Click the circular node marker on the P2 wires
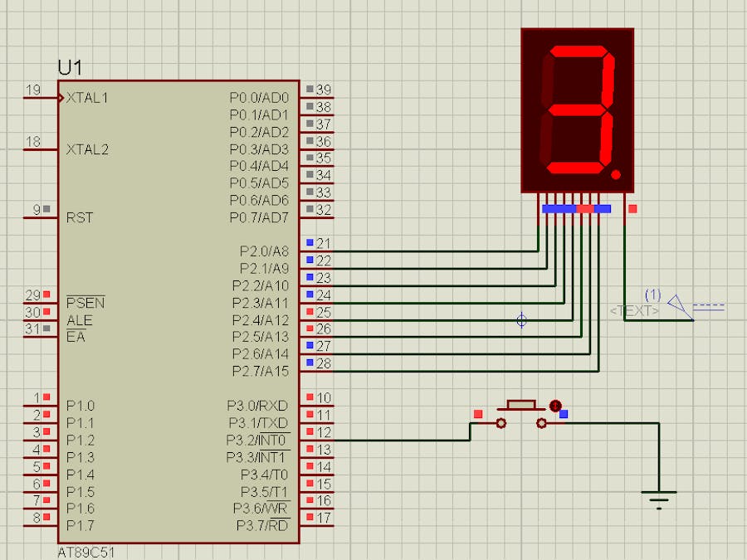 coord(522,321)
